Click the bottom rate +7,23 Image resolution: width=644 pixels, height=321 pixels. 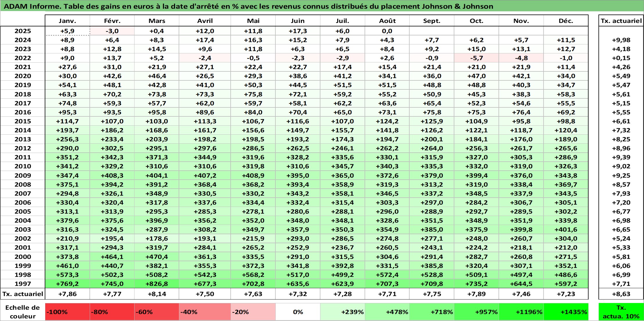(566, 294)
